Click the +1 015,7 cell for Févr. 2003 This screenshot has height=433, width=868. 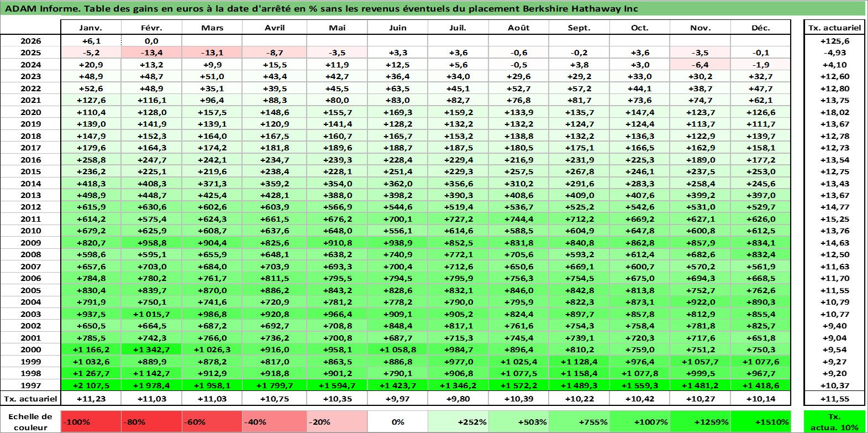[x=151, y=314]
